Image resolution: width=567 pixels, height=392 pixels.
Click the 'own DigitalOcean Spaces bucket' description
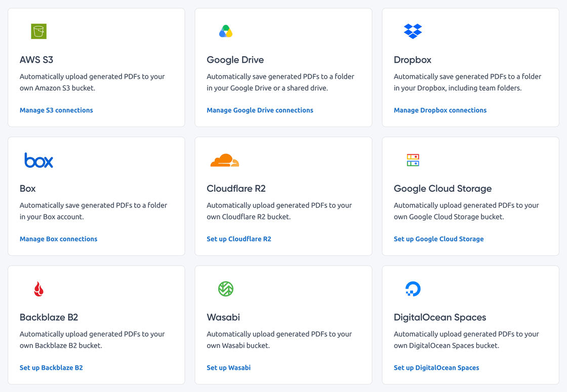pos(447,346)
